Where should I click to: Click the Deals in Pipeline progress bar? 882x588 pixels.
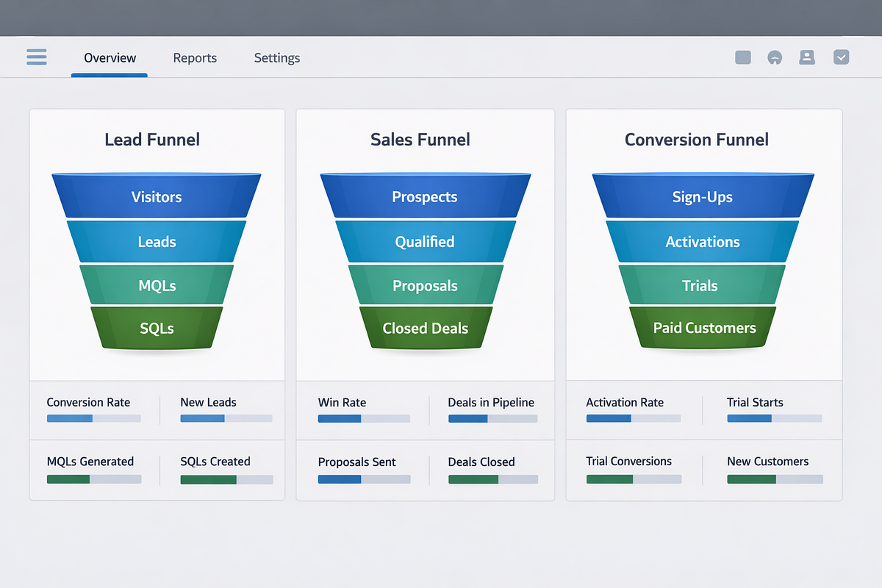click(x=493, y=418)
